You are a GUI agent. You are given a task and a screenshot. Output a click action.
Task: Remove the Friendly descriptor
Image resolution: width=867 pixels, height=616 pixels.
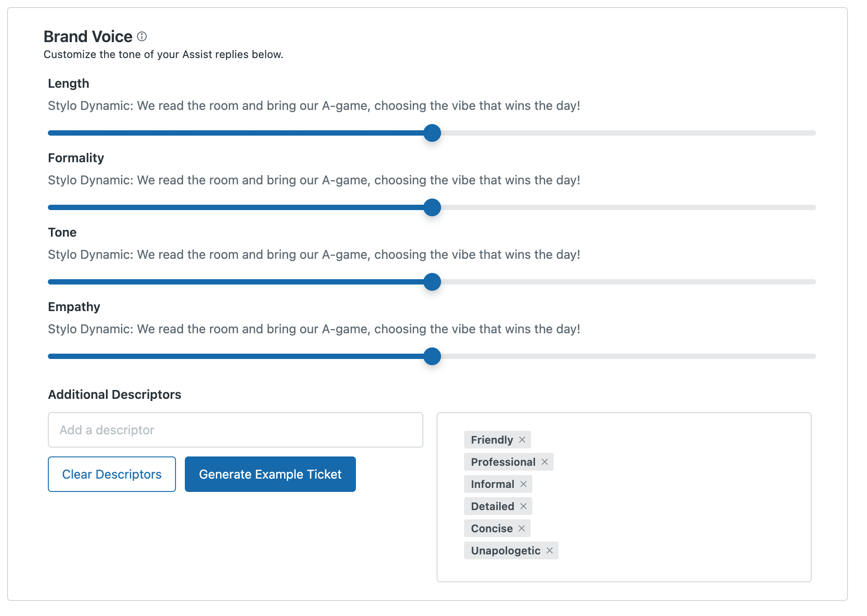522,440
